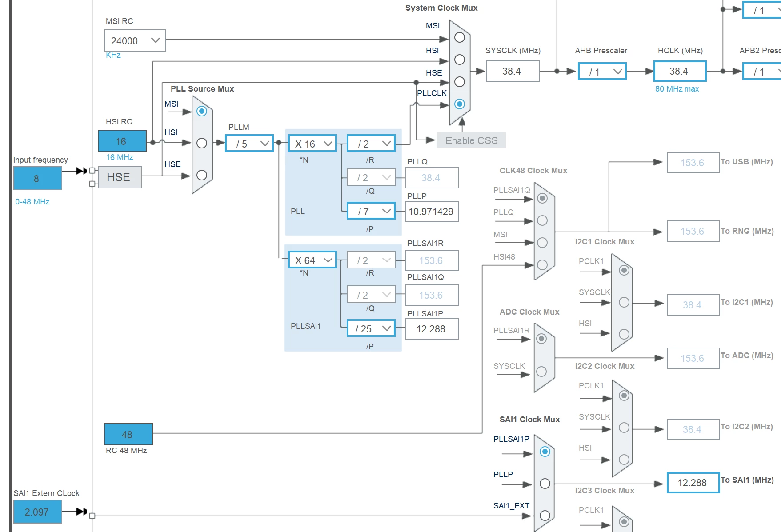Edit the HCLK 38.4 MHz field
The width and height of the screenshot is (781, 532).
point(680,71)
